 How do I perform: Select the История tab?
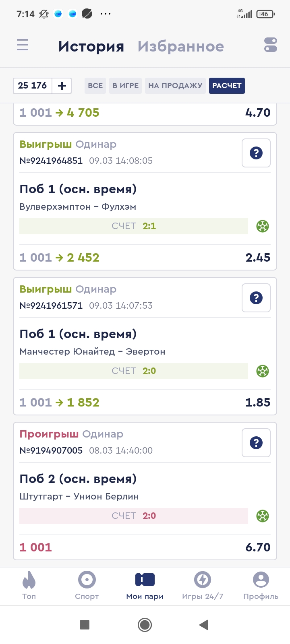pyautogui.click(x=91, y=47)
